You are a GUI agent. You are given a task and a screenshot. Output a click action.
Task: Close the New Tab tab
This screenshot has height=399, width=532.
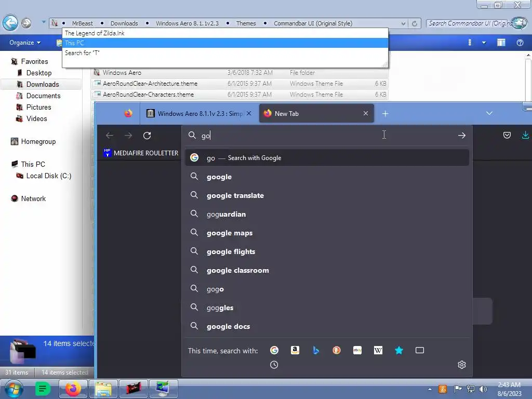(366, 113)
